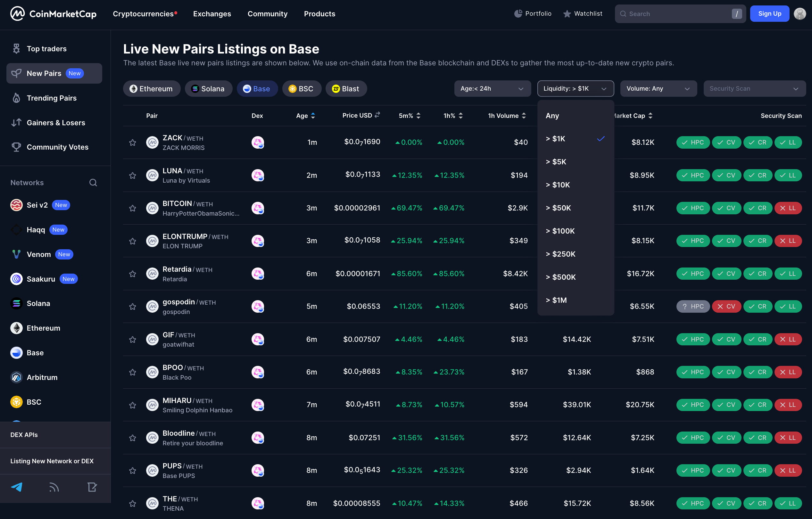This screenshot has height=519, width=812.
Task: Click the Telegram icon in sidebar footer
Action: 17,487
